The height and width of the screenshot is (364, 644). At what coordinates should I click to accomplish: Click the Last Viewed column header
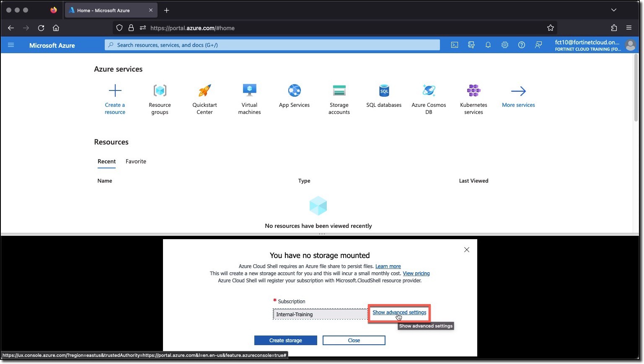pyautogui.click(x=473, y=181)
